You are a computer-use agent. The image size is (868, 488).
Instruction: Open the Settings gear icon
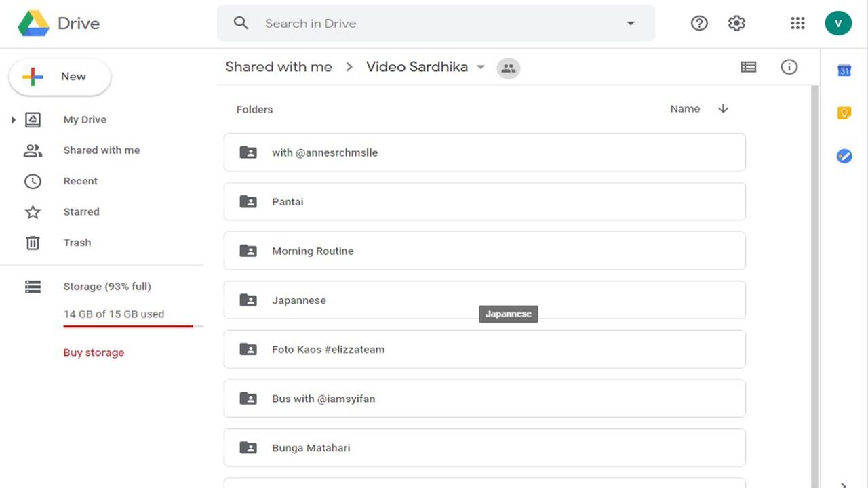[736, 23]
